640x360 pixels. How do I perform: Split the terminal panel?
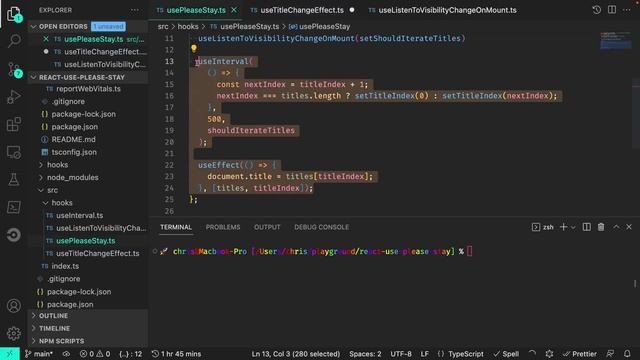point(586,227)
